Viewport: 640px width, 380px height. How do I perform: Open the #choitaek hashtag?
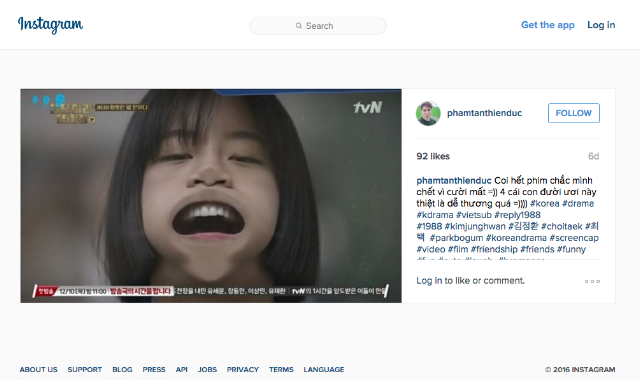tap(561, 226)
